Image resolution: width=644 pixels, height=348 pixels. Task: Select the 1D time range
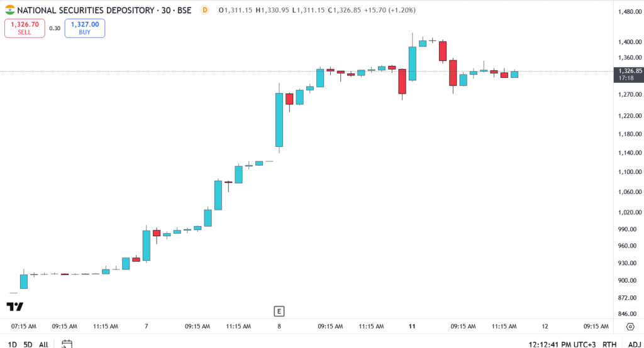point(11,344)
